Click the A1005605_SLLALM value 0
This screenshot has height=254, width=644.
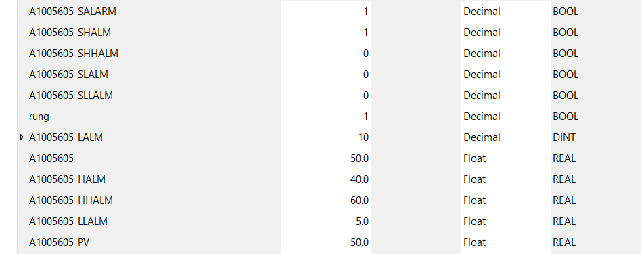(x=365, y=96)
